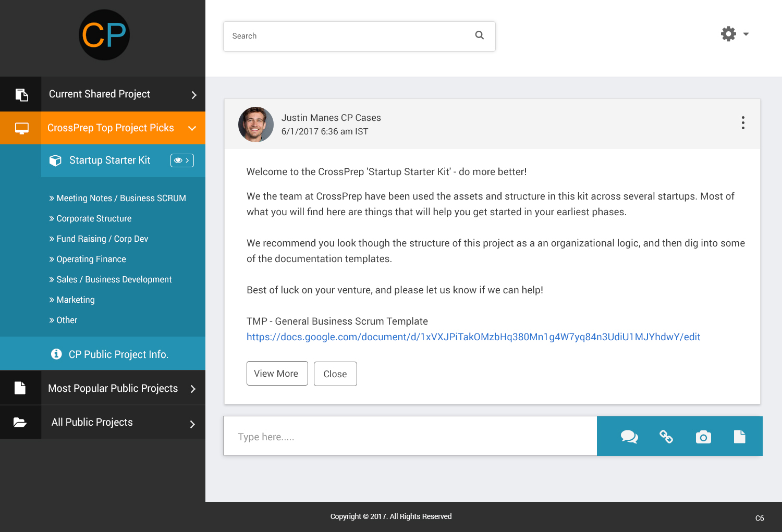Click the document attach icon in the message bar

pyautogui.click(x=739, y=437)
